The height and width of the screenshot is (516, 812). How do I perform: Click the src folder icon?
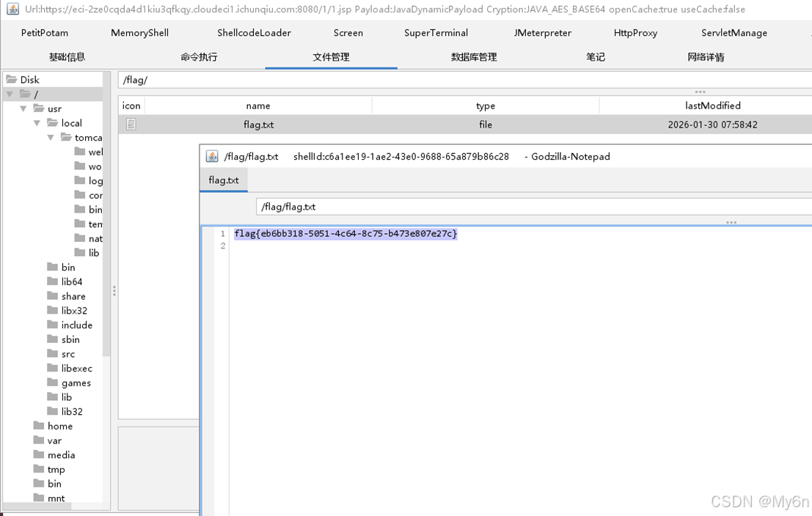point(52,353)
